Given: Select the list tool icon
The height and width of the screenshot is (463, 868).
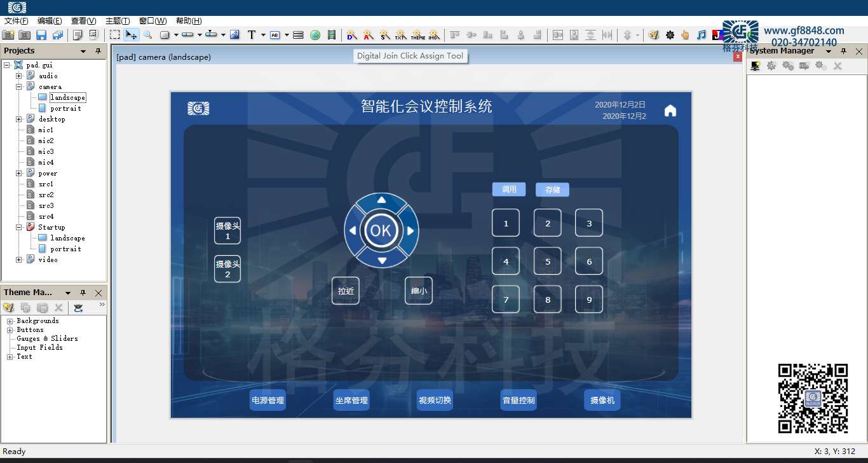Looking at the screenshot, I should pyautogui.click(x=298, y=35).
